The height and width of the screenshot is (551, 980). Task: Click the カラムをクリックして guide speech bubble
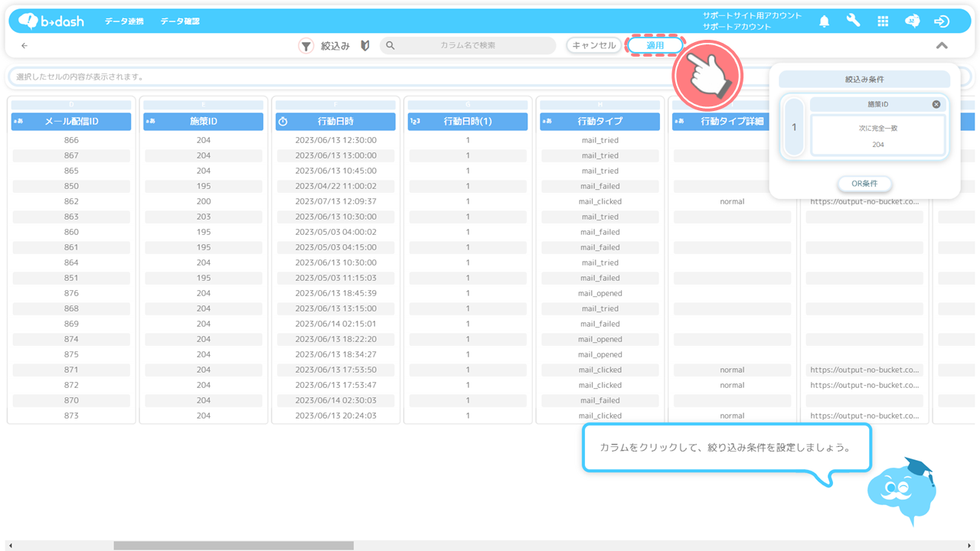727,448
